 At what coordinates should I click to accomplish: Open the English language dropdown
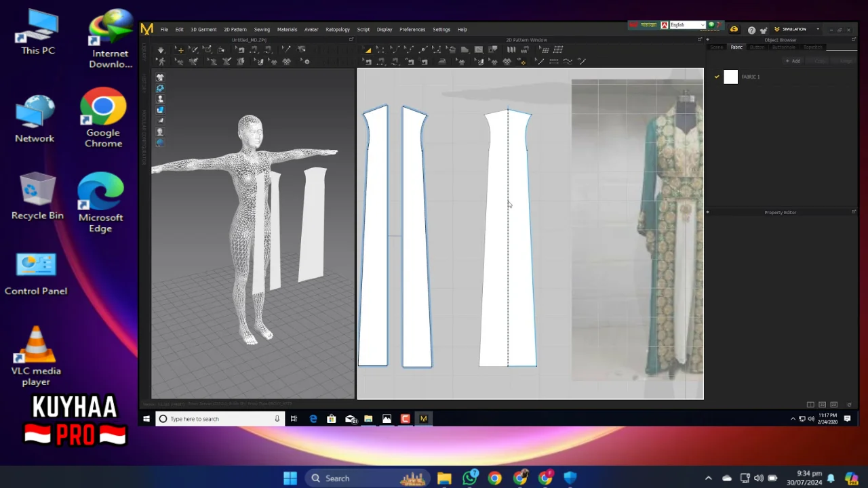coord(687,25)
